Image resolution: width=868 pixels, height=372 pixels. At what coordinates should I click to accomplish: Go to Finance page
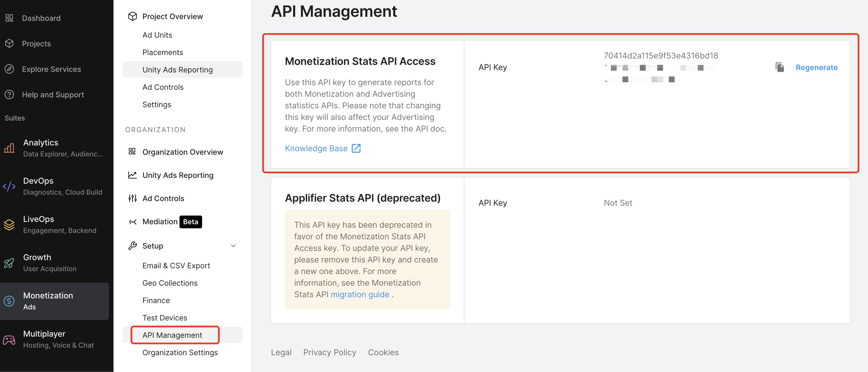pyautogui.click(x=156, y=300)
